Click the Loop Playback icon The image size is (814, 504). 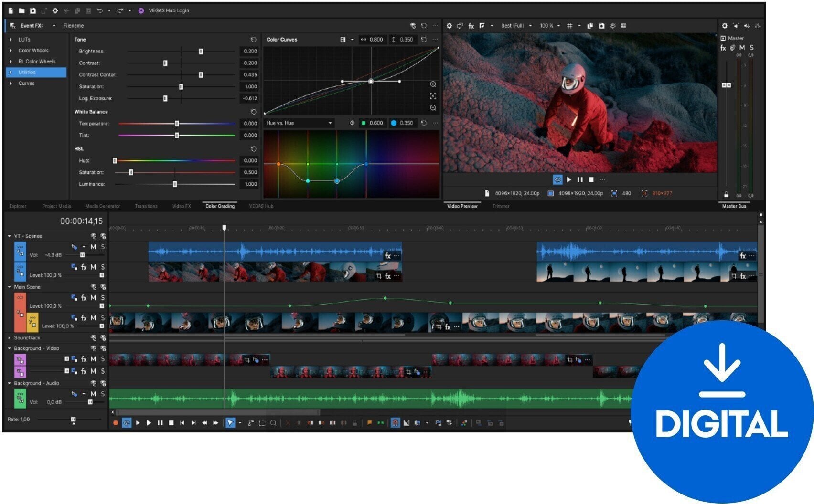point(126,422)
